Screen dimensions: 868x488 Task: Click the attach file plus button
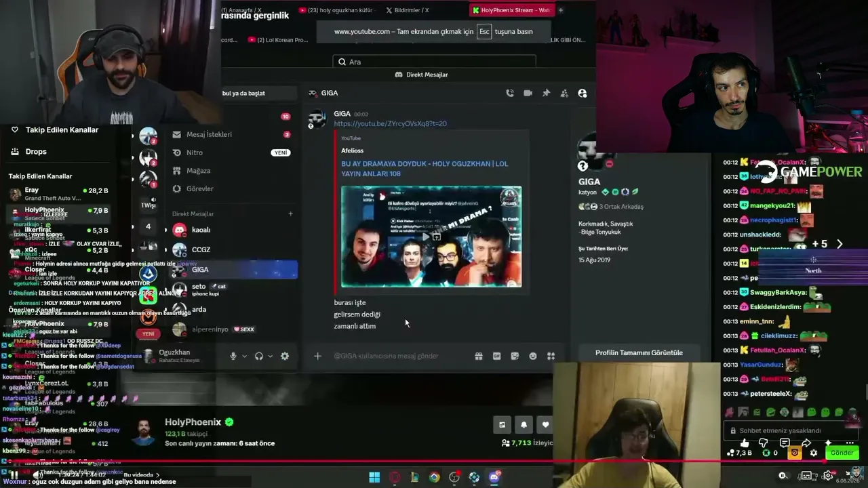(x=317, y=356)
